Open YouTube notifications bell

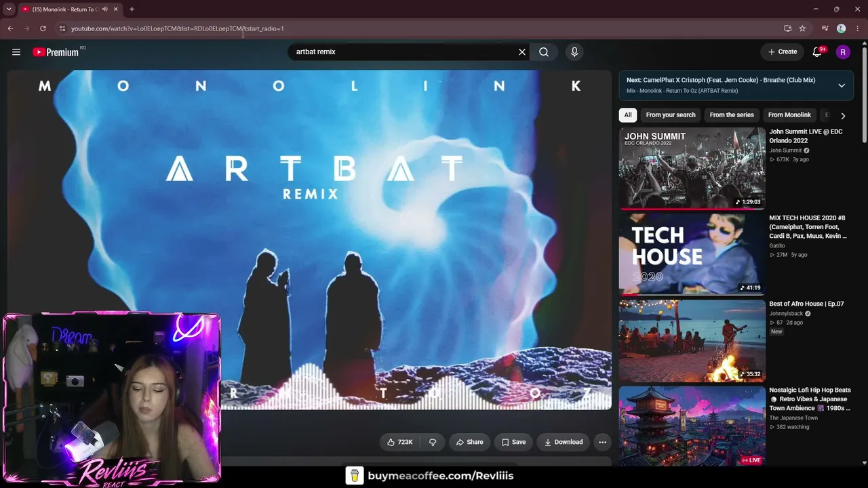(818, 52)
